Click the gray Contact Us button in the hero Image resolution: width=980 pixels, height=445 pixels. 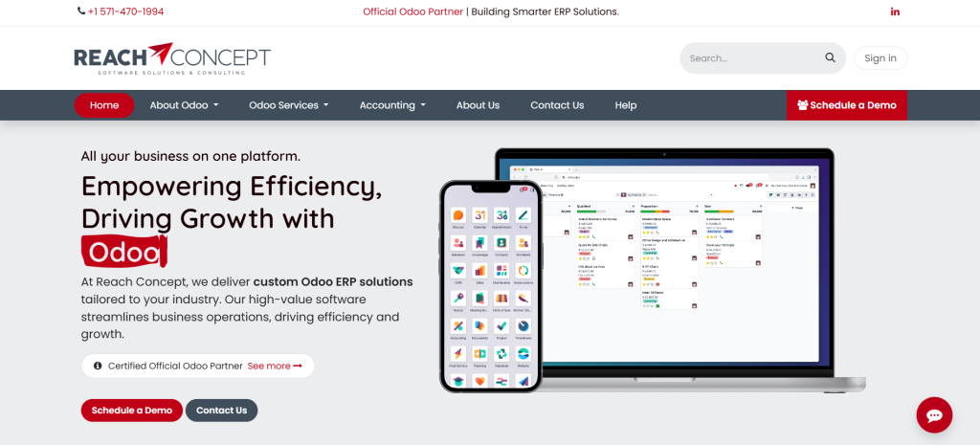(221, 411)
